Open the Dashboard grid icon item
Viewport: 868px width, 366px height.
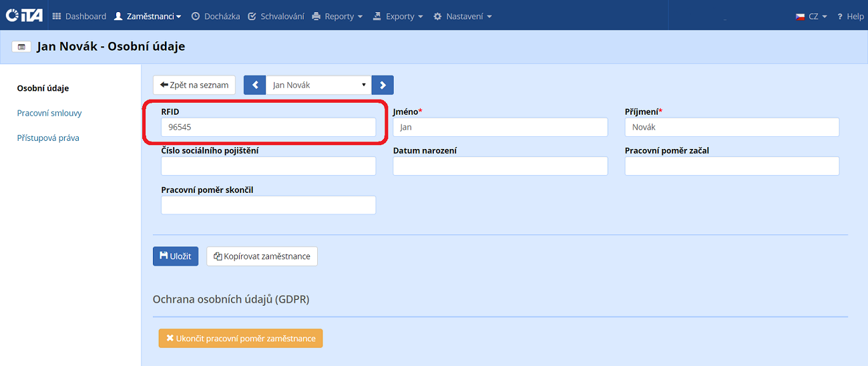tap(79, 16)
